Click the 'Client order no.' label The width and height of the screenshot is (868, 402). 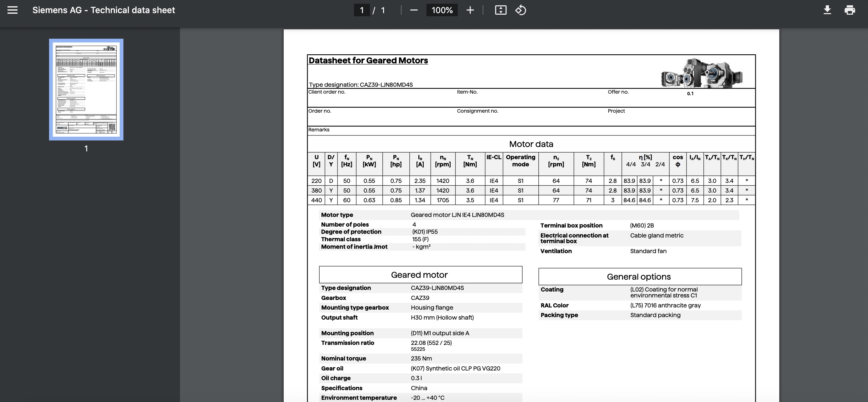[327, 92]
